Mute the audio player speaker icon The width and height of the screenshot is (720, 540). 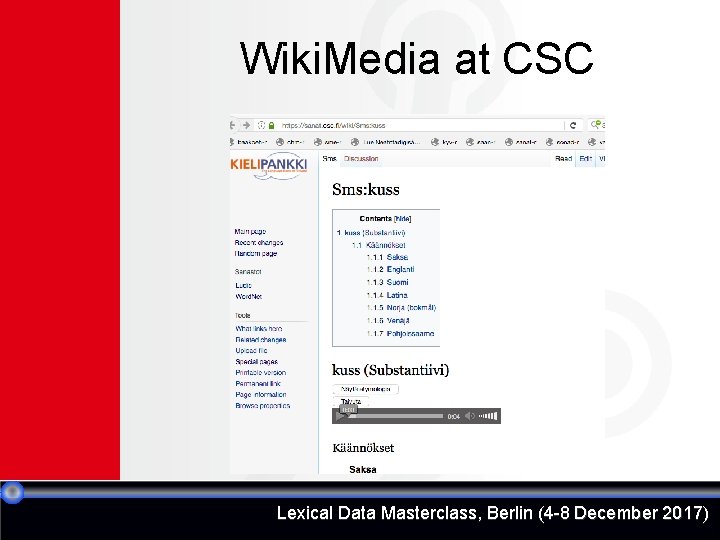(x=470, y=416)
